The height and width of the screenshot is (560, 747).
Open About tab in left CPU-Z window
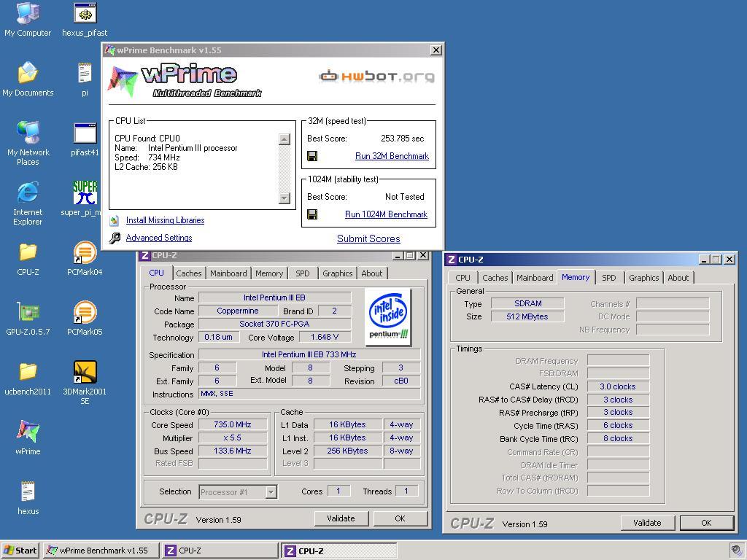pyautogui.click(x=371, y=273)
